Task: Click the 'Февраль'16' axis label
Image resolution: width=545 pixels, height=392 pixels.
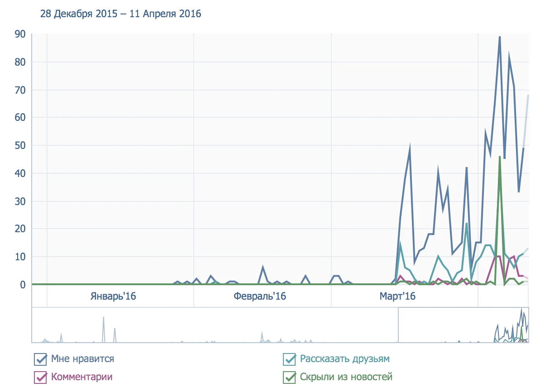Action: (x=260, y=297)
